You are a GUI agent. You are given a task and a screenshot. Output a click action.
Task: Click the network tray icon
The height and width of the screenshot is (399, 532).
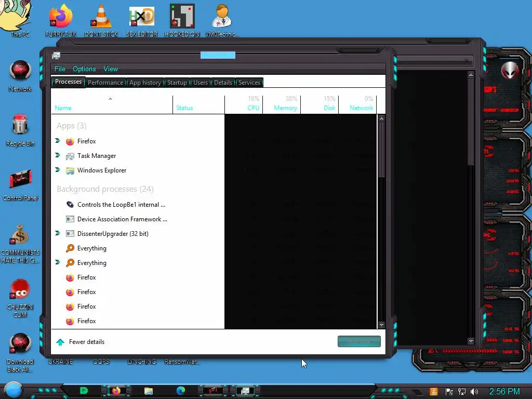(x=462, y=392)
